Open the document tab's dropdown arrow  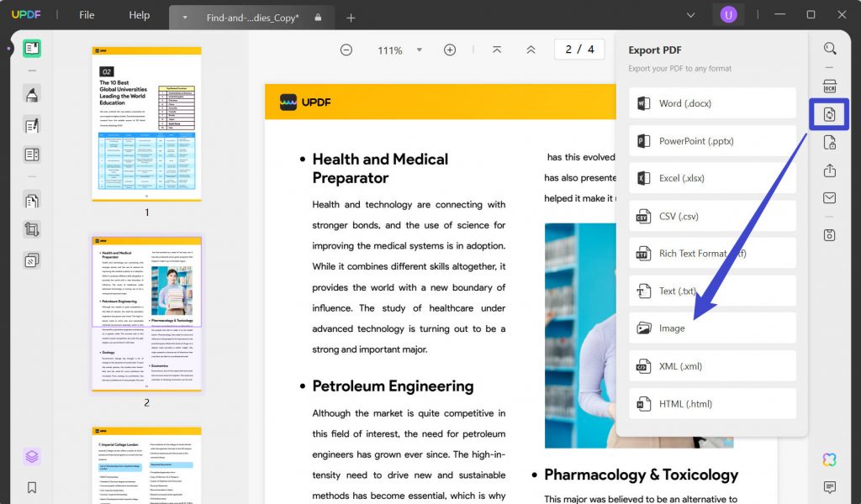click(x=183, y=15)
